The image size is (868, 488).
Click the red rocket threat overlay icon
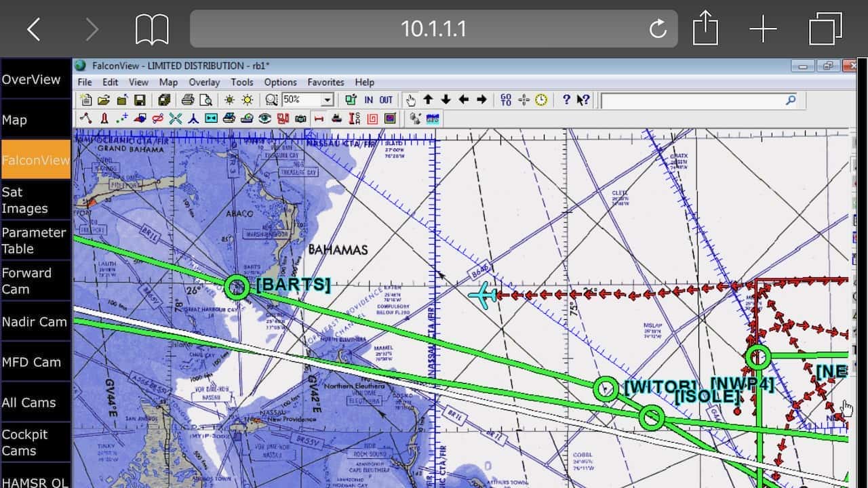104,119
